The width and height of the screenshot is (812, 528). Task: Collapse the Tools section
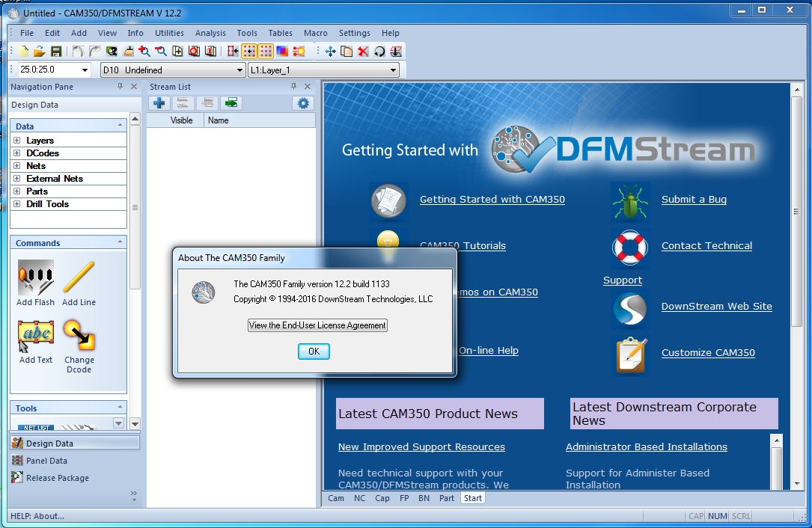tap(120, 408)
